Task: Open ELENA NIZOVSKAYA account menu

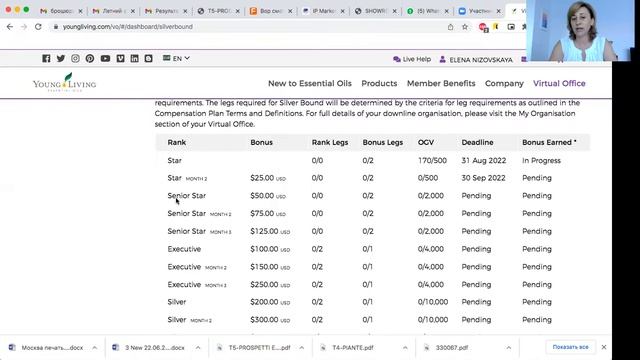Action: (x=476, y=60)
